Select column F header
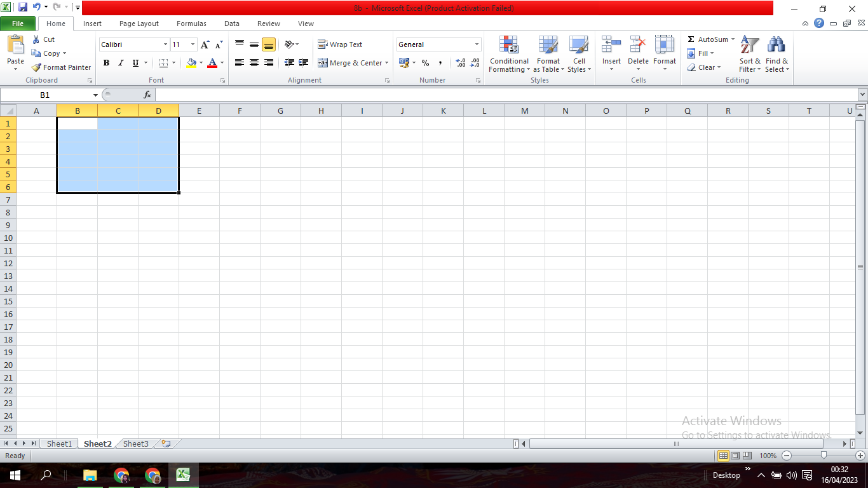This screenshot has width=868, height=488. (x=240, y=111)
